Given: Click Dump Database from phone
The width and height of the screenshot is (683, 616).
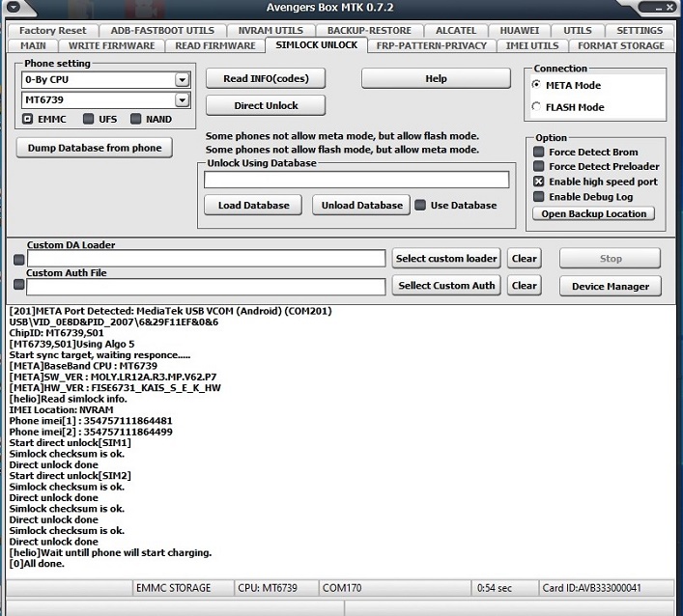Looking at the screenshot, I should pyautogui.click(x=95, y=148).
